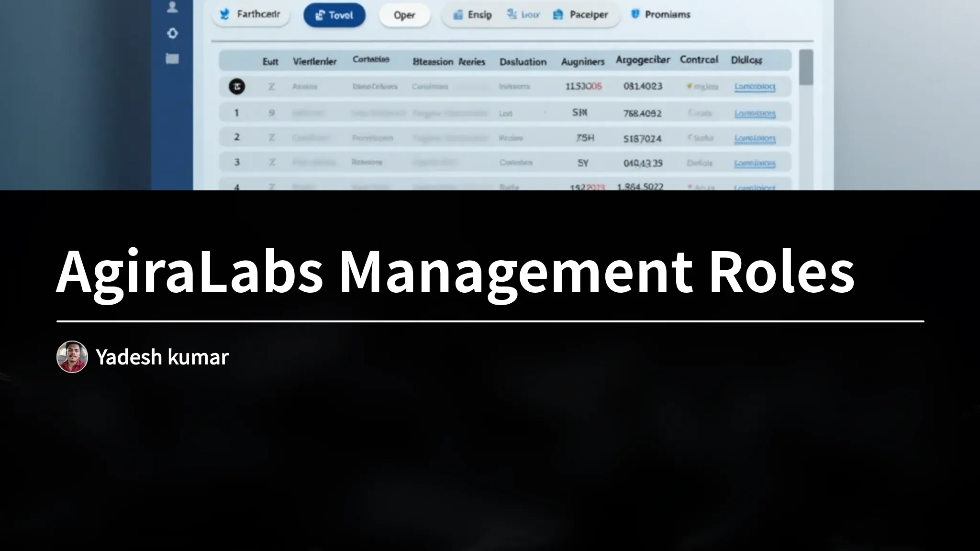Screen dimensions: 980x551
Task: Open the blue link in row 1
Action: tap(755, 114)
